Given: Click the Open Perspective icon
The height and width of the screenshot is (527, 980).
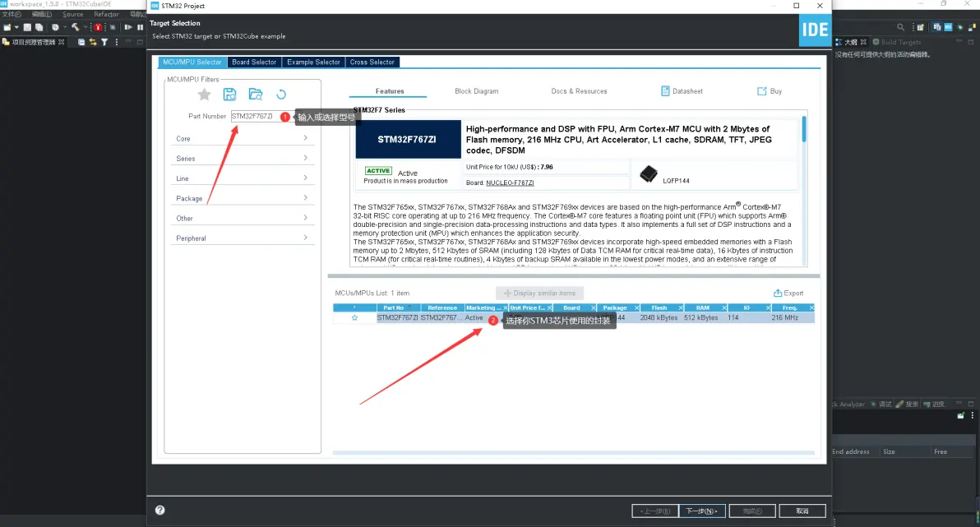Looking at the screenshot, I should (920, 27).
